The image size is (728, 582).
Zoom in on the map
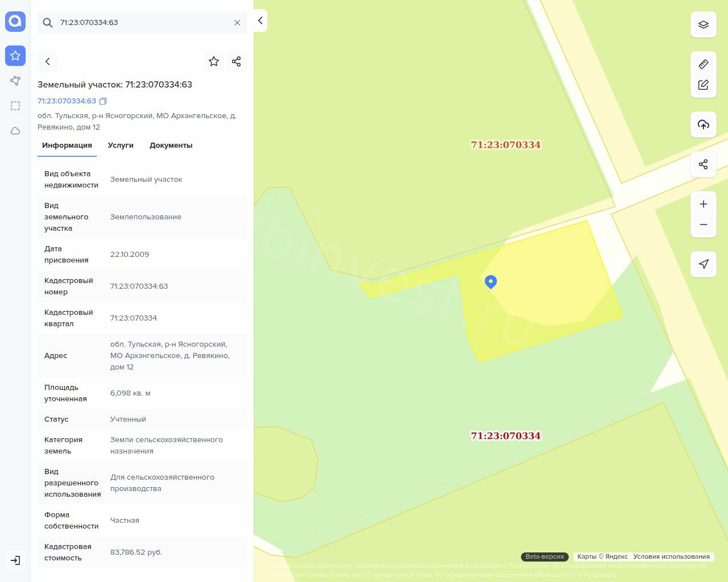tap(703, 204)
